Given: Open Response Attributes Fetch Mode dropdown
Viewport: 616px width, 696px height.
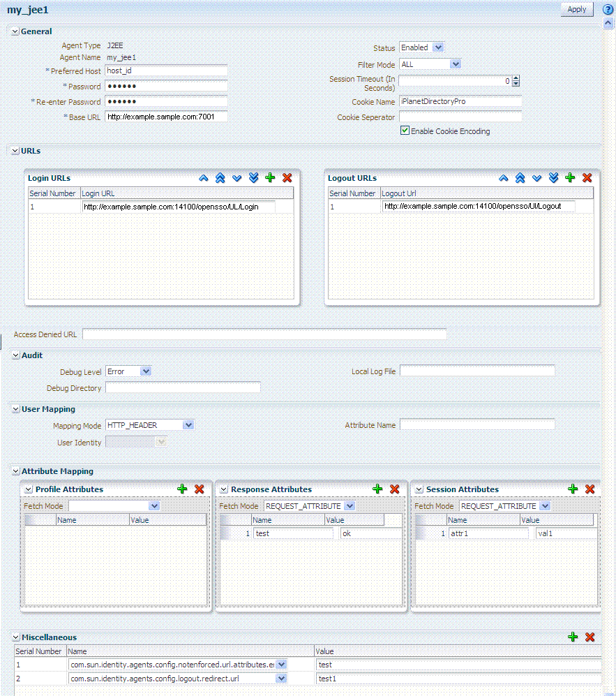Looking at the screenshot, I should pos(350,506).
